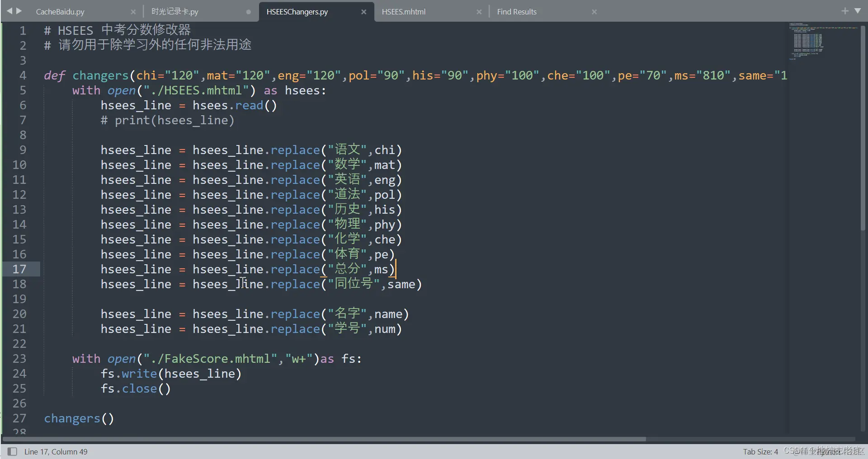The height and width of the screenshot is (459, 868).
Task: Click the "same" argument on line 18
Action: pyautogui.click(x=401, y=284)
